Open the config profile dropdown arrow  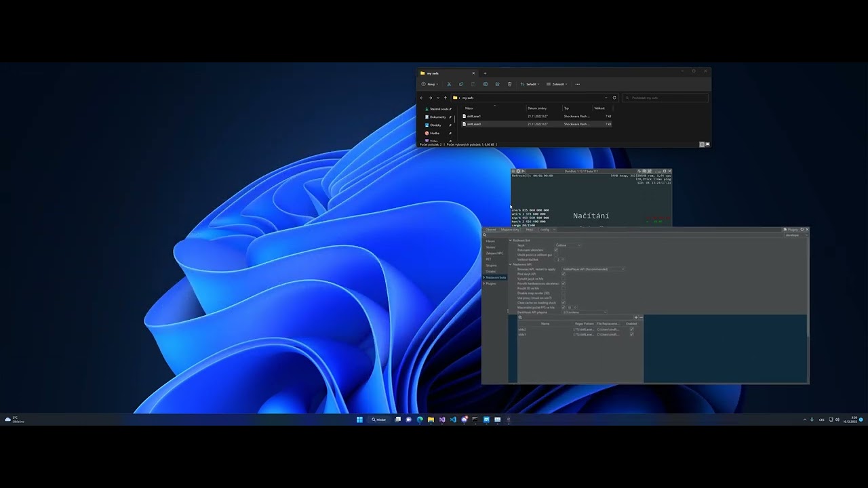[554, 230]
